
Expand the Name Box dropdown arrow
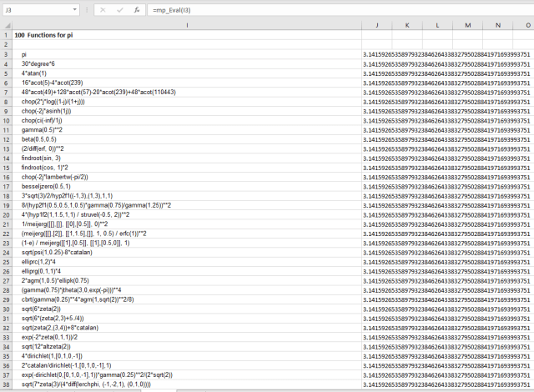pos(78,9)
